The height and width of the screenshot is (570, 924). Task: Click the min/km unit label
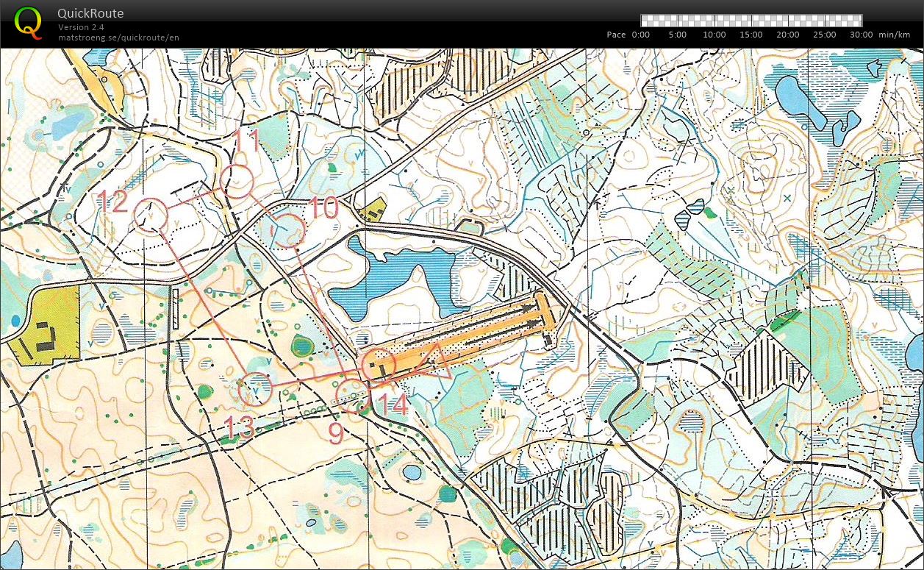click(895, 35)
